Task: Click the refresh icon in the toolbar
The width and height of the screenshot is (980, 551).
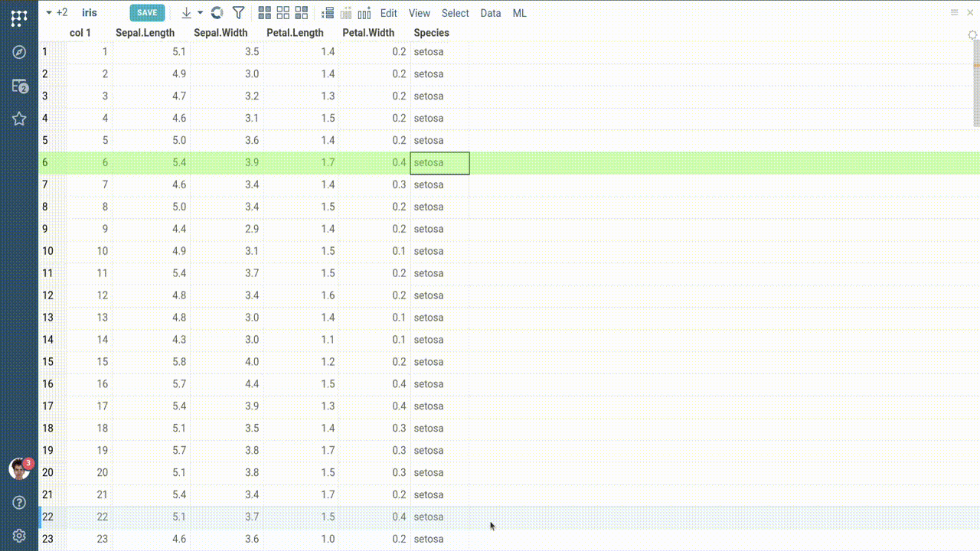Action: click(217, 13)
